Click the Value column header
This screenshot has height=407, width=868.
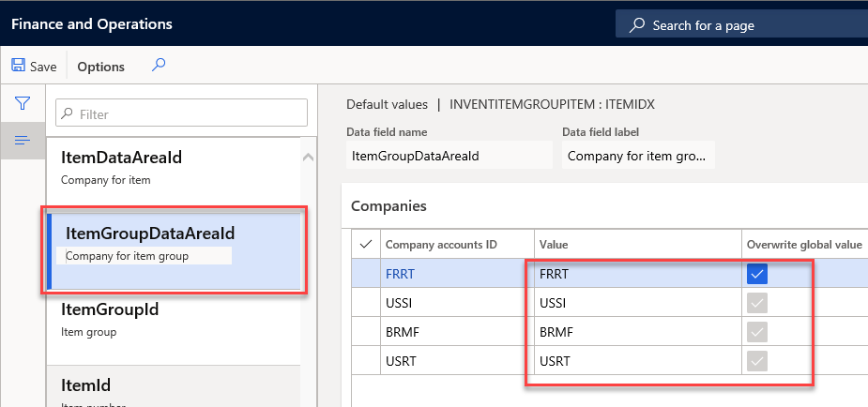pos(638,244)
